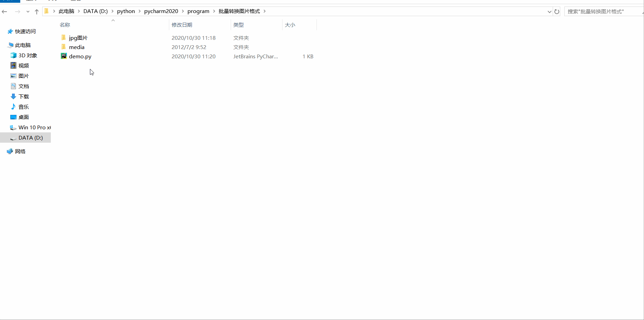Click the folder icon in address bar
644x320 pixels.
pos(46,11)
